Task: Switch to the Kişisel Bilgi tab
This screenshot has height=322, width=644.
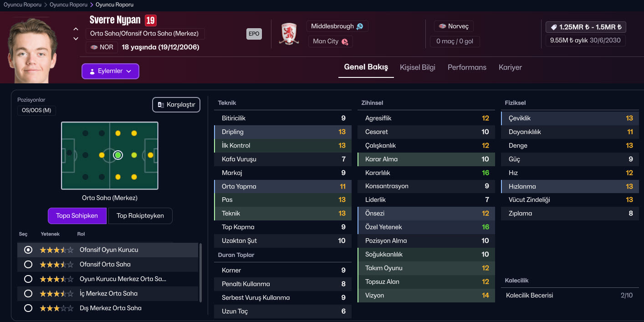Action: tap(417, 67)
